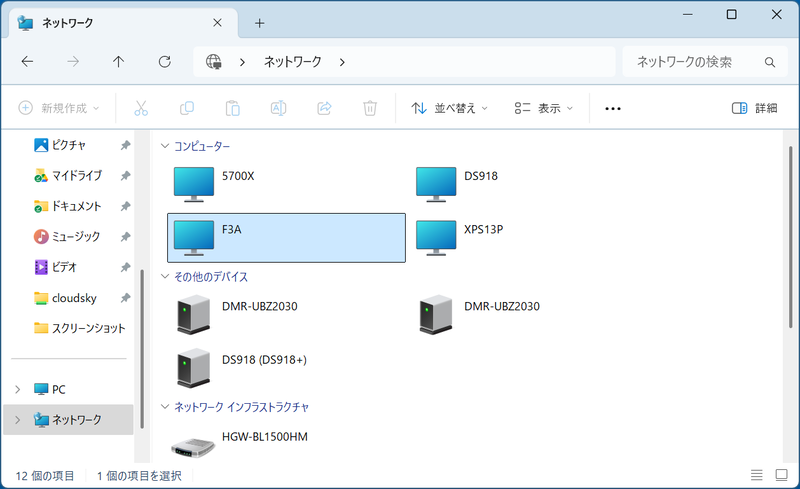Expand the ネットワーク tree node chevron

(x=18, y=420)
